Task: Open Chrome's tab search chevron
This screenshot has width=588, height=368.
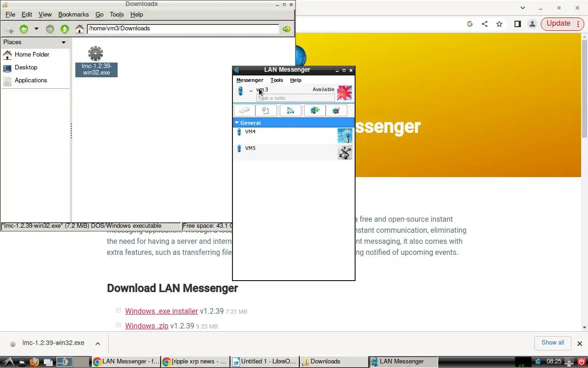Action: coord(523,8)
